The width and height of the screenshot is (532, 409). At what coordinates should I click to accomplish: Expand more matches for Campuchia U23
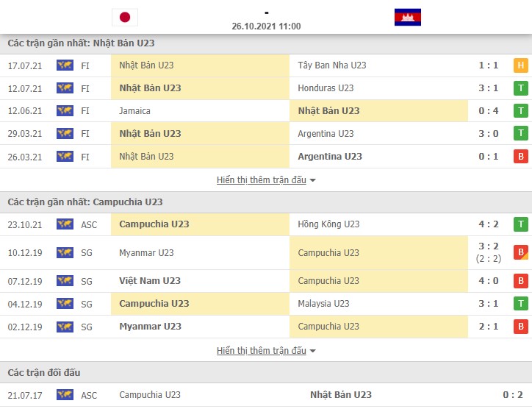coord(262,350)
